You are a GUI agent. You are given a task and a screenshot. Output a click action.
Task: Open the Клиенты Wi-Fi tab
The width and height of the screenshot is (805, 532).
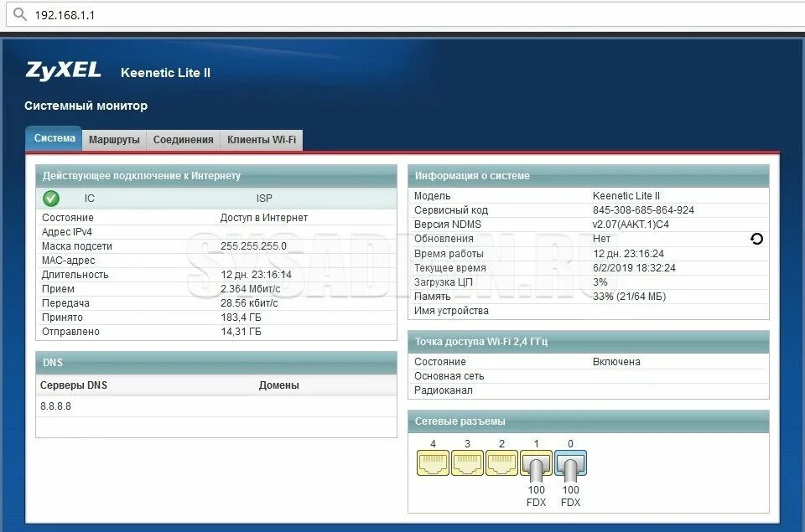pyautogui.click(x=262, y=139)
